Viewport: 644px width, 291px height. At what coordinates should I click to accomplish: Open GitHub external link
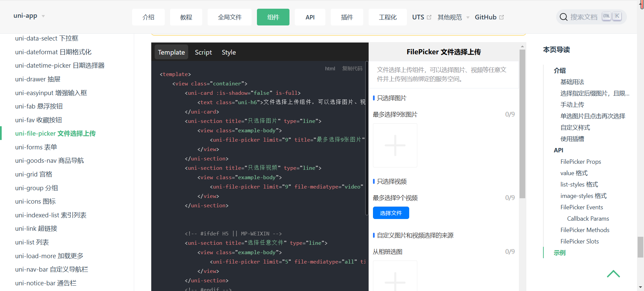[x=489, y=17]
